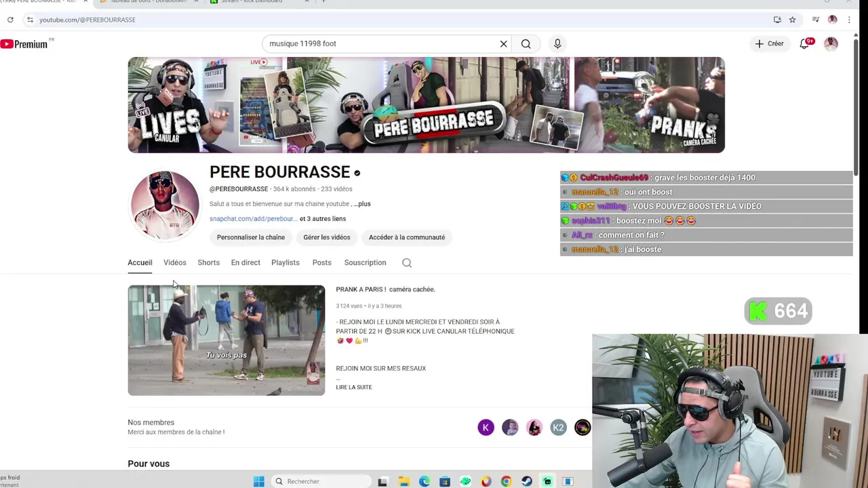This screenshot has width=868, height=488.
Task: Open File Explorer from the taskbar
Action: tap(403, 481)
